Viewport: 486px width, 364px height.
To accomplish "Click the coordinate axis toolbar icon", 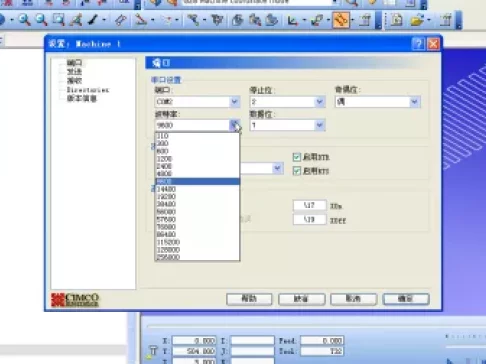I will tap(292, 20).
